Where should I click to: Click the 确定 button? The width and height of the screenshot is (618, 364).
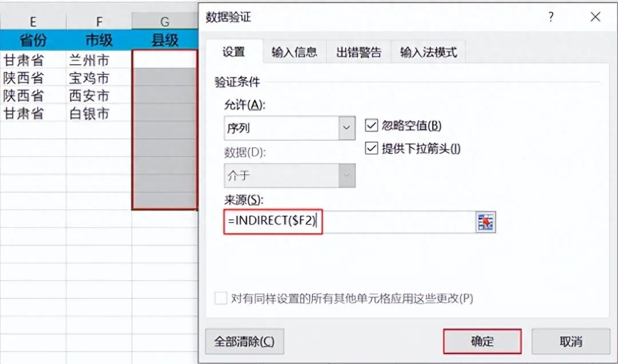coord(482,341)
